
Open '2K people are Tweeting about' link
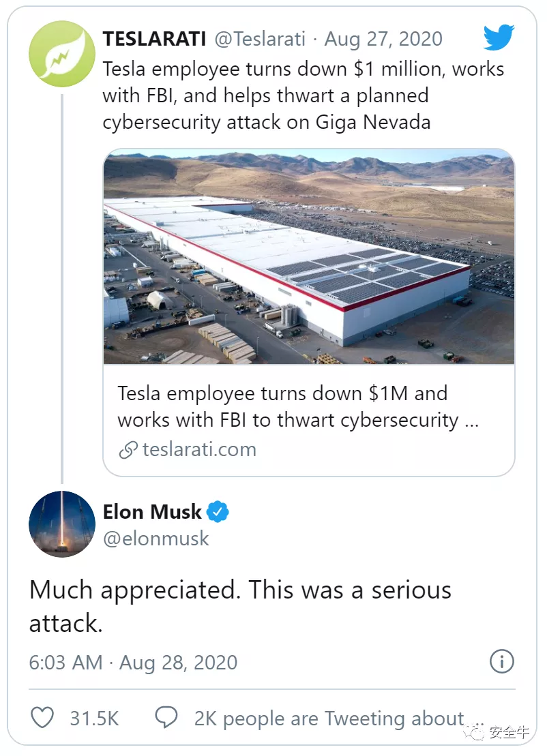pyautogui.click(x=329, y=719)
